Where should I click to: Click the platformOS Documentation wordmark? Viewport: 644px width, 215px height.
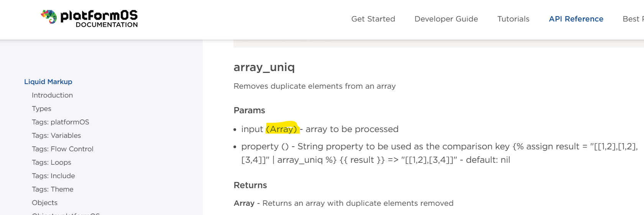pyautogui.click(x=99, y=19)
